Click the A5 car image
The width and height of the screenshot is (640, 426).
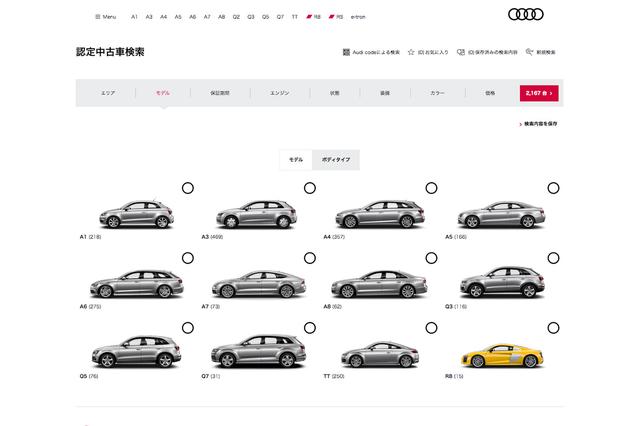tap(501, 214)
